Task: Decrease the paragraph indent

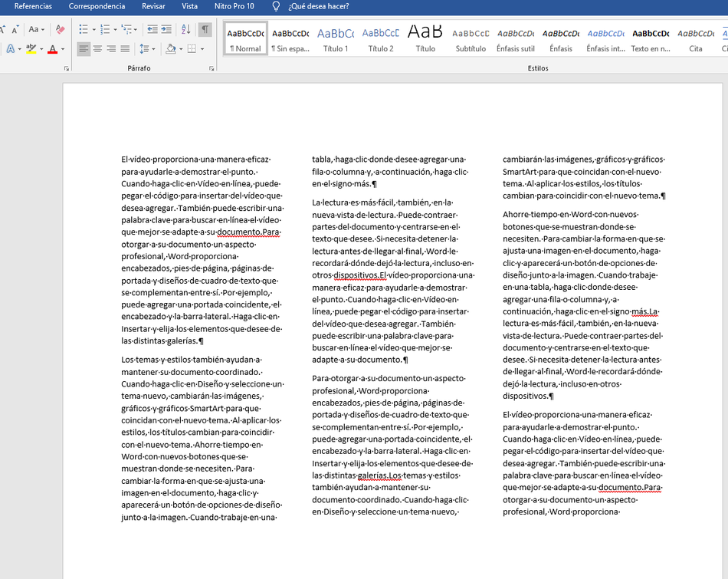Action: pos(152,30)
